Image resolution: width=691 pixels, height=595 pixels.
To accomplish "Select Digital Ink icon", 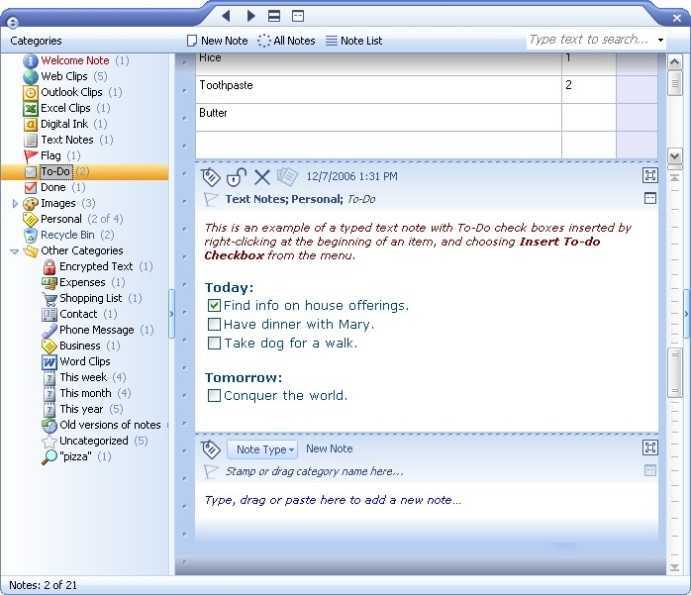I will (30, 124).
